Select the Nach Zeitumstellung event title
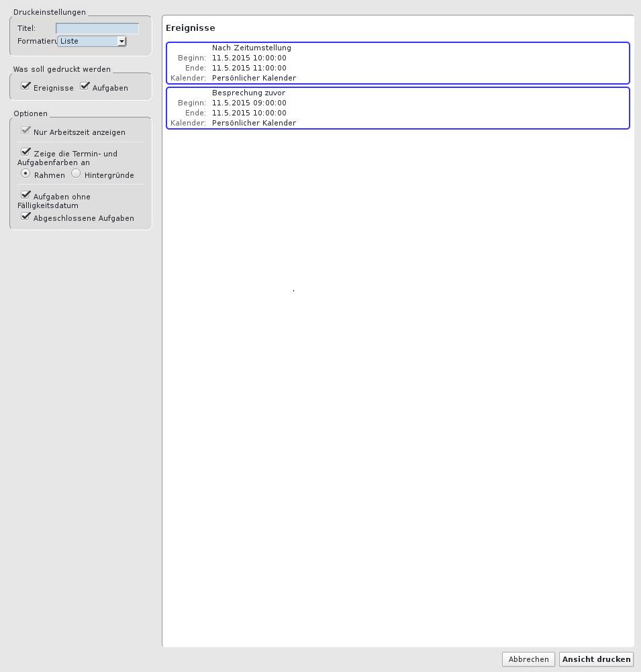The height and width of the screenshot is (672, 641). (x=251, y=48)
